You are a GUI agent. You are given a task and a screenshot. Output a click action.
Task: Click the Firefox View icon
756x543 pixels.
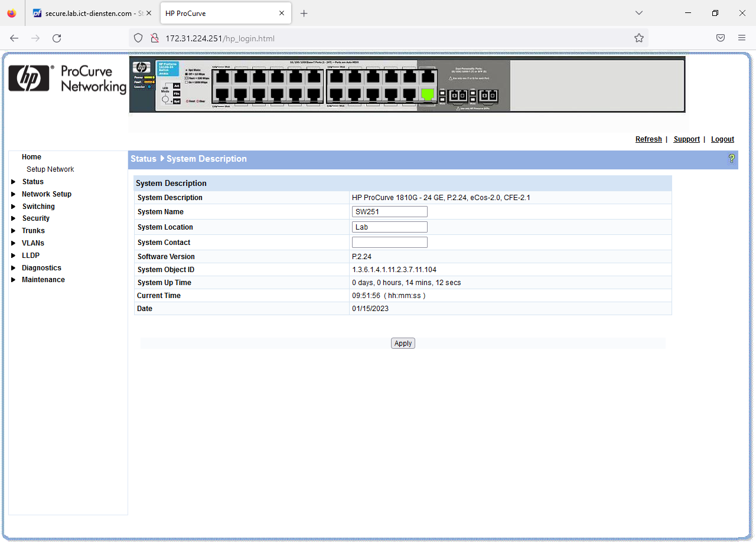[12, 13]
